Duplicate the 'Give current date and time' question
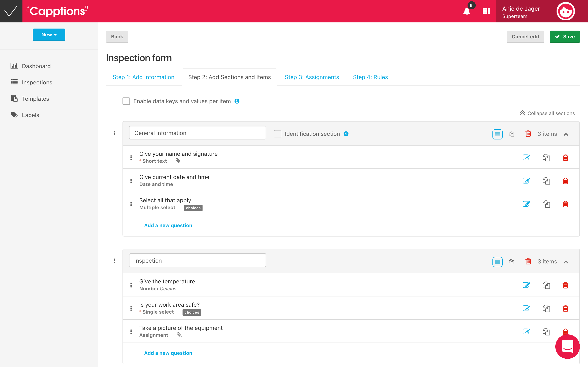This screenshot has width=588, height=367. 546,181
